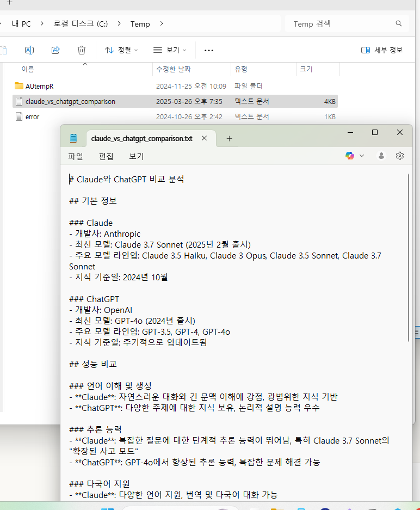Click the search magnifier icon in Explorer
The width and height of the screenshot is (420, 510).
tap(399, 23)
